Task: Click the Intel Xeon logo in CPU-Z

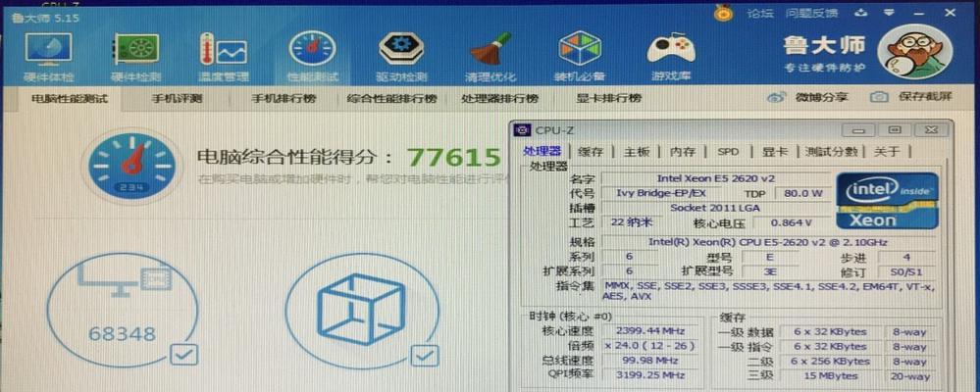Action: (x=888, y=200)
